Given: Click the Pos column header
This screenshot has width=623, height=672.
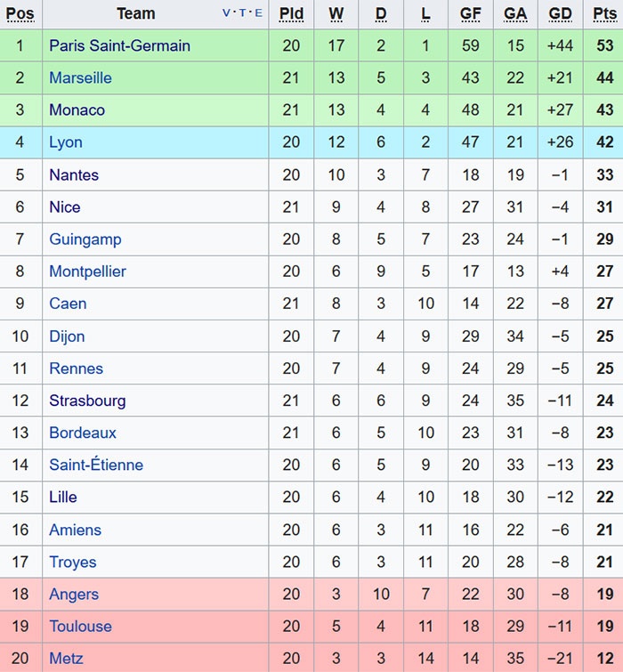Looking at the screenshot, I should point(20,13).
